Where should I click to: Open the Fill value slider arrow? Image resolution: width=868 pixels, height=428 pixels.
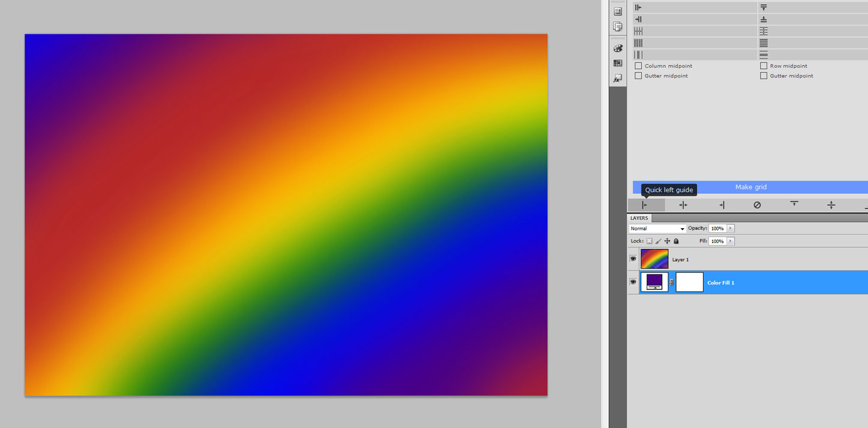[x=731, y=241]
